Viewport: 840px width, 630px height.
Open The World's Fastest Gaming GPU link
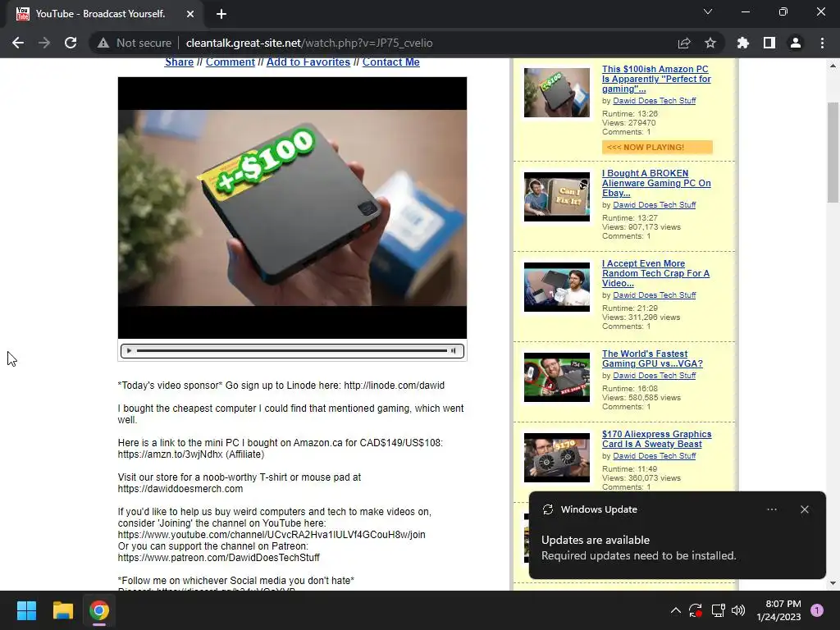click(652, 358)
